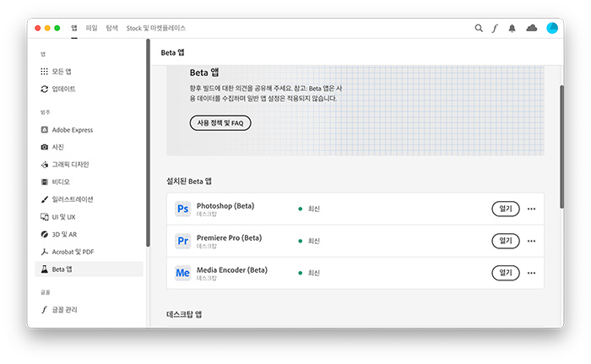Click the Premiere Pro (Beta) Pr icon
Image resolution: width=591 pixels, height=364 pixels.
183,241
